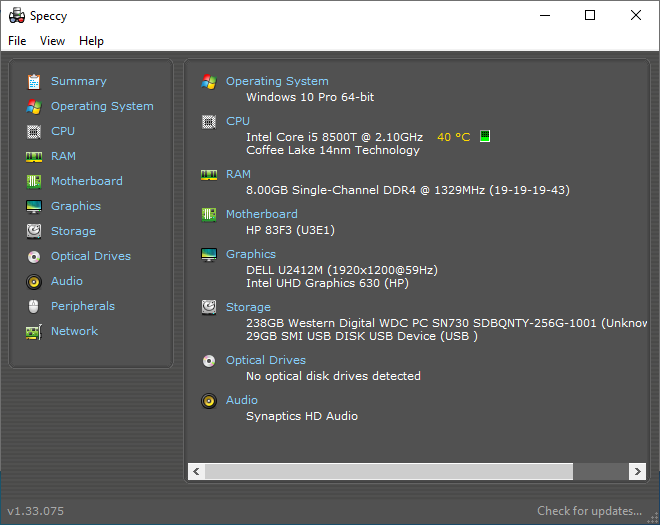Open the File menu
Viewport: 660px width, 525px height.
click(x=17, y=41)
